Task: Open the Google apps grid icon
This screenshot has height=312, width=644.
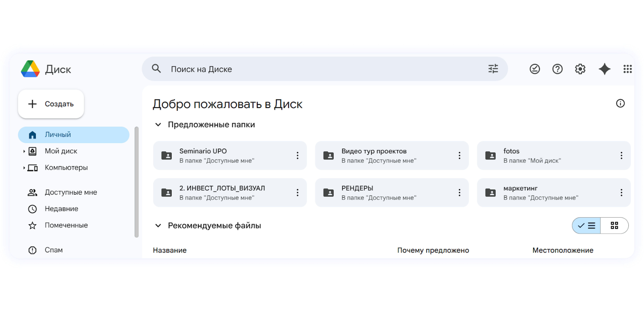Action: pyautogui.click(x=628, y=69)
